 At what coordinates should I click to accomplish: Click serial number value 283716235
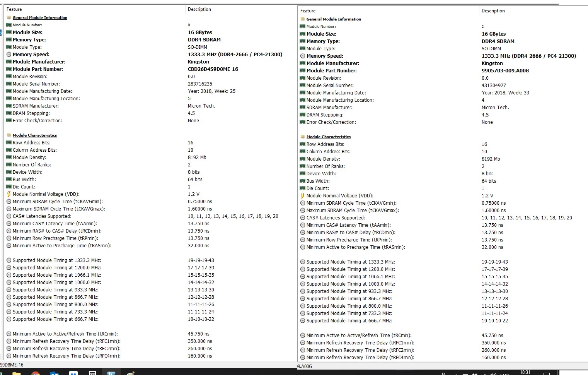point(200,84)
